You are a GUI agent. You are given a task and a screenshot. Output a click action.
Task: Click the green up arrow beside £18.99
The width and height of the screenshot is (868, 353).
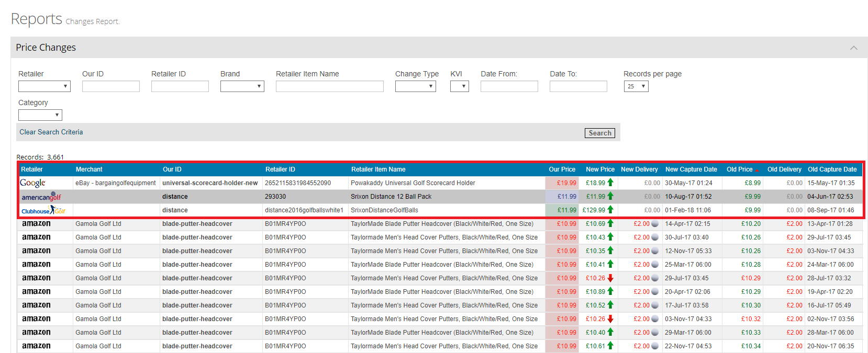pos(610,183)
